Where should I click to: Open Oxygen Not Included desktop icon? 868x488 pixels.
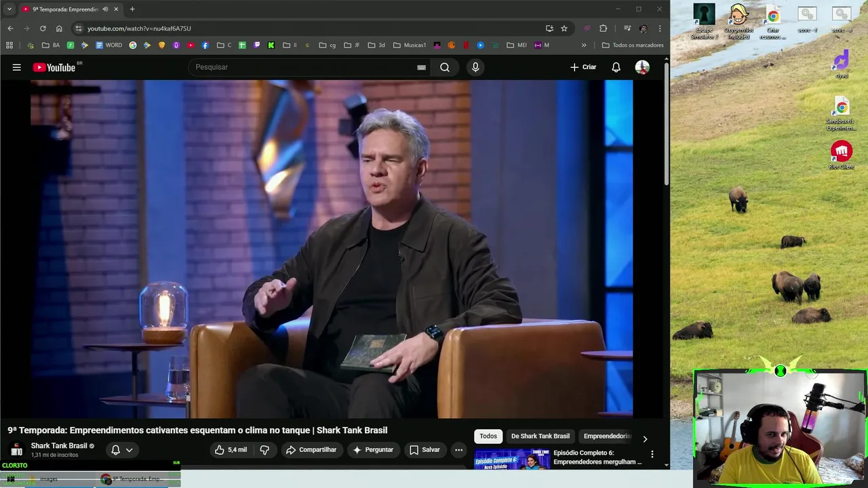(738, 22)
